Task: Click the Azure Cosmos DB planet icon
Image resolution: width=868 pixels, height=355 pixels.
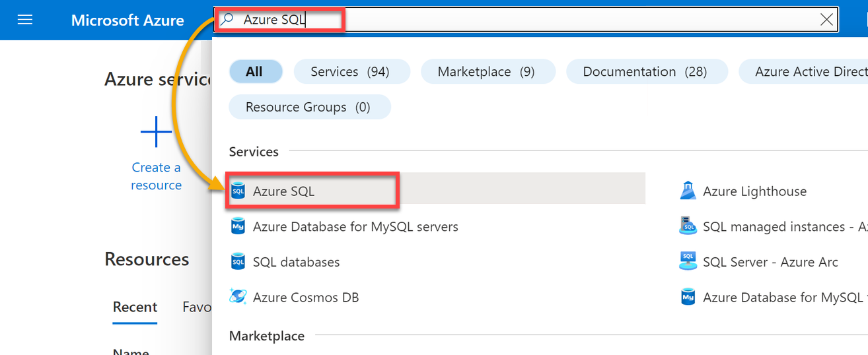Action: pos(238,297)
